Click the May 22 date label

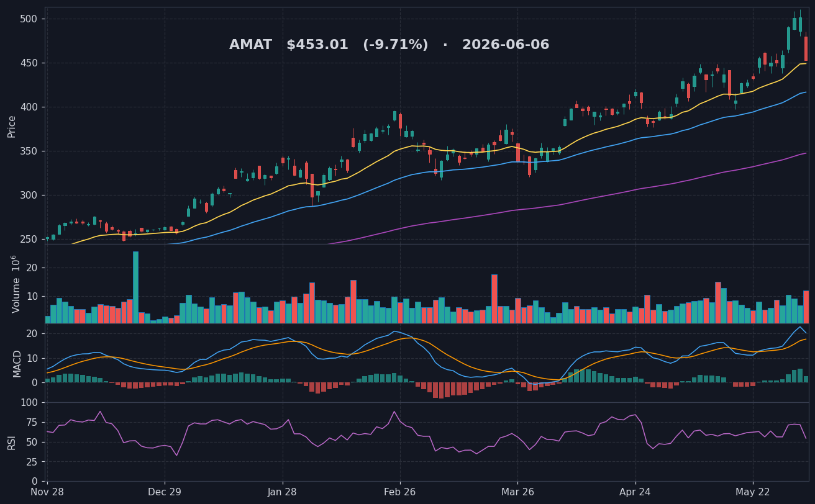[x=753, y=492]
